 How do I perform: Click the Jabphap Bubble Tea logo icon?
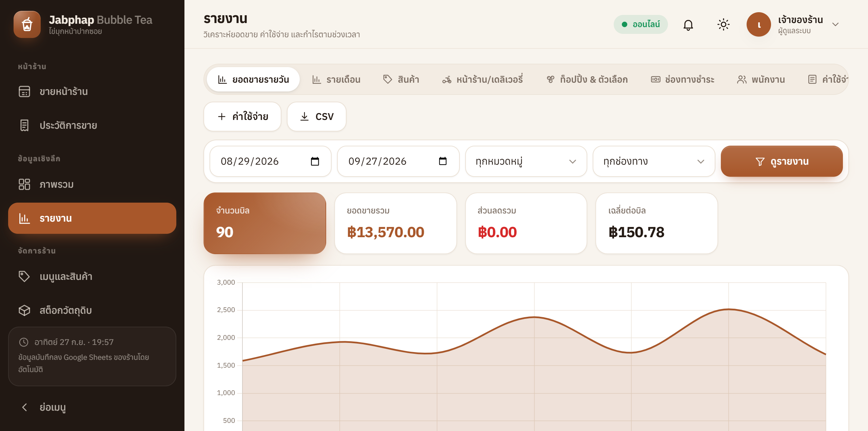click(x=27, y=24)
